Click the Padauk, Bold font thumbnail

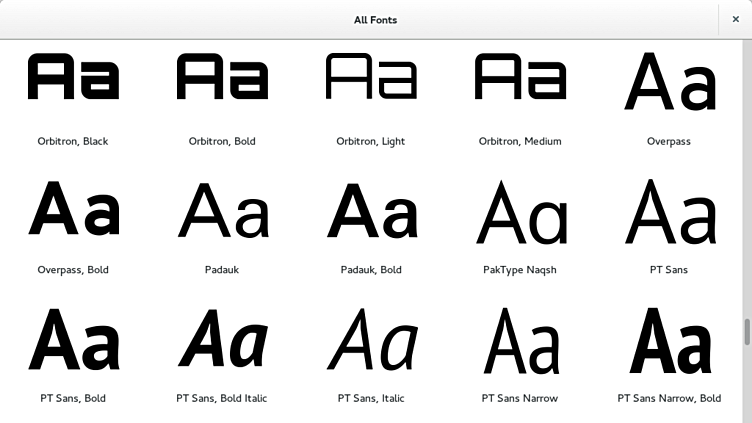pyautogui.click(x=371, y=210)
